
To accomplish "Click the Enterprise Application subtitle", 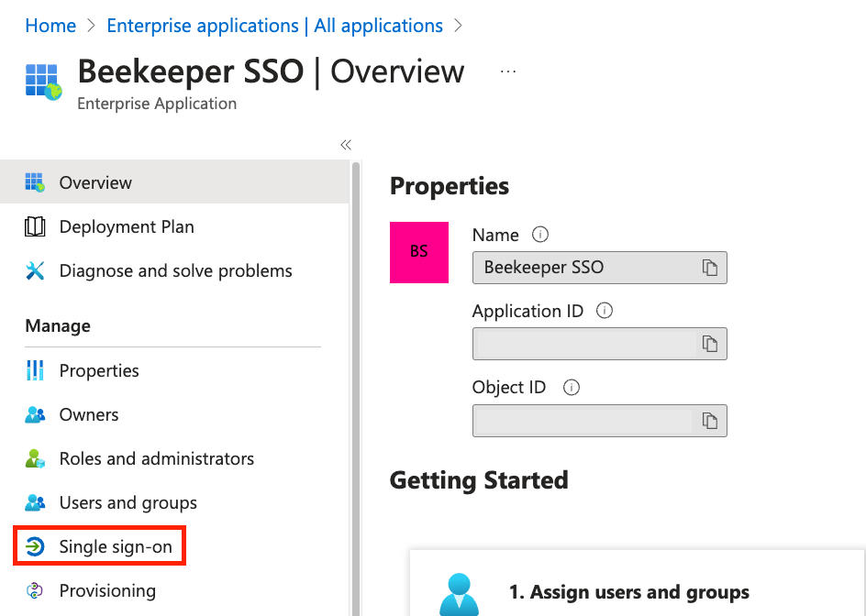I will click(157, 104).
